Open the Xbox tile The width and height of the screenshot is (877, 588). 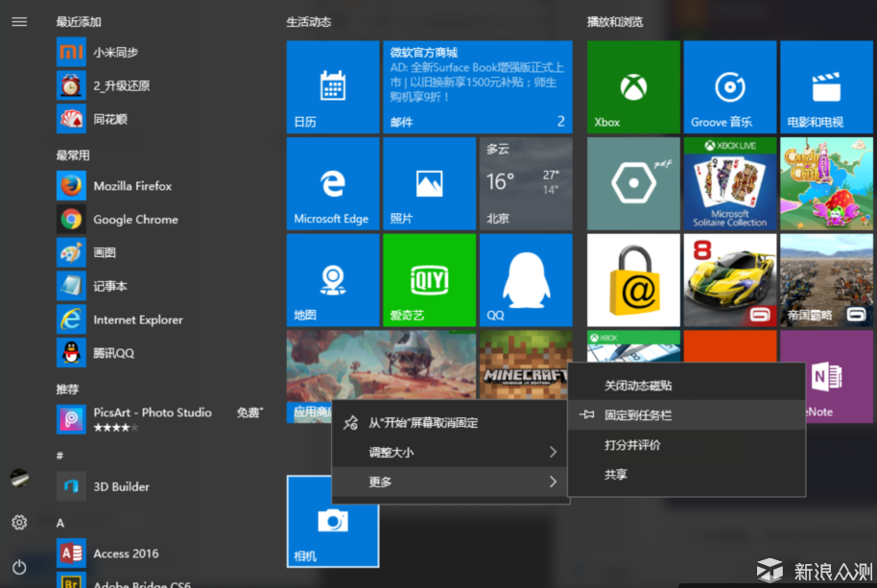click(x=632, y=86)
